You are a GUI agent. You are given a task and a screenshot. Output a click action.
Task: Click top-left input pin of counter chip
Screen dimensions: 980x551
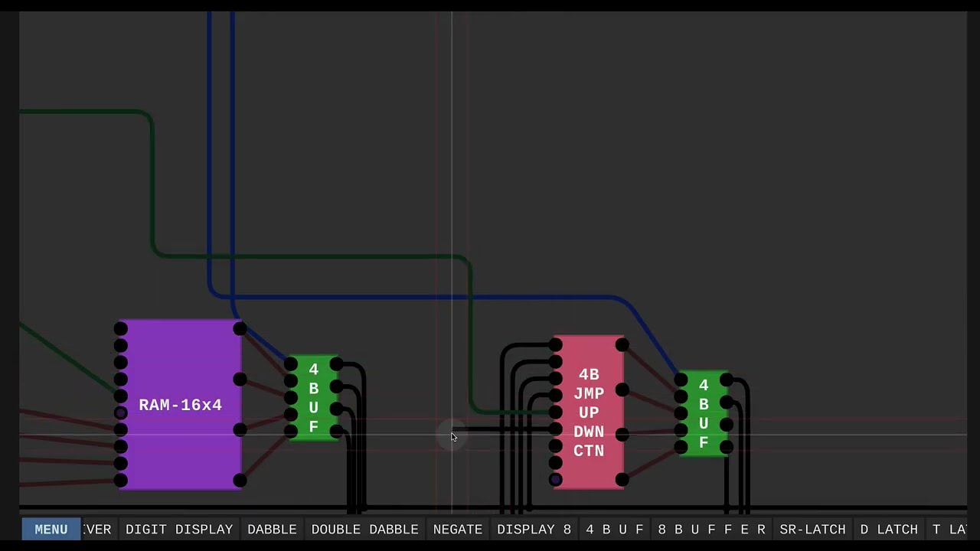556,345
